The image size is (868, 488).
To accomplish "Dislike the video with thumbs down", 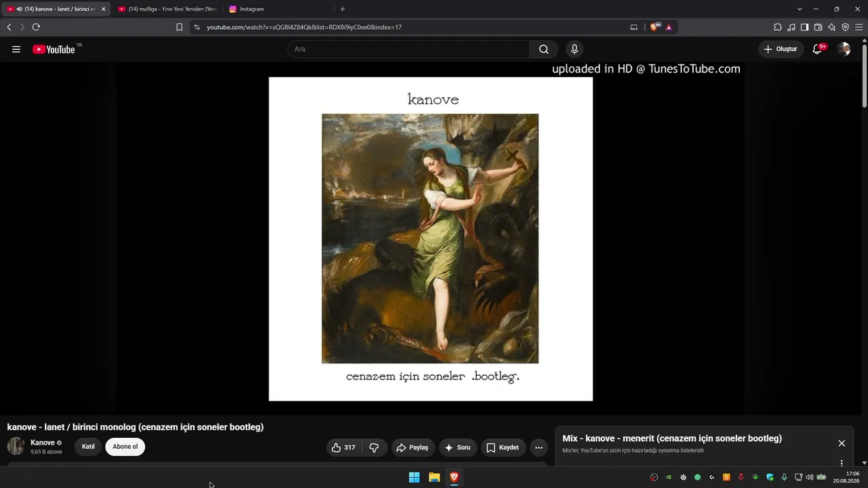I will coord(374,447).
